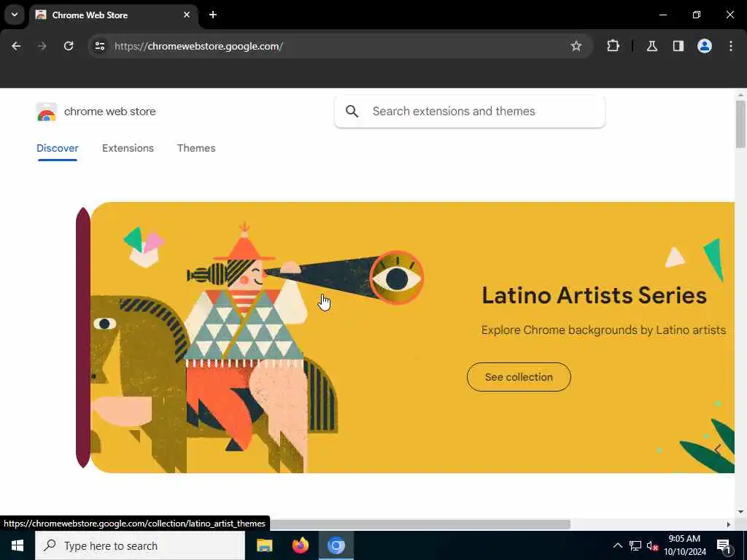Click the Chrome taskbar icon

pyautogui.click(x=336, y=545)
